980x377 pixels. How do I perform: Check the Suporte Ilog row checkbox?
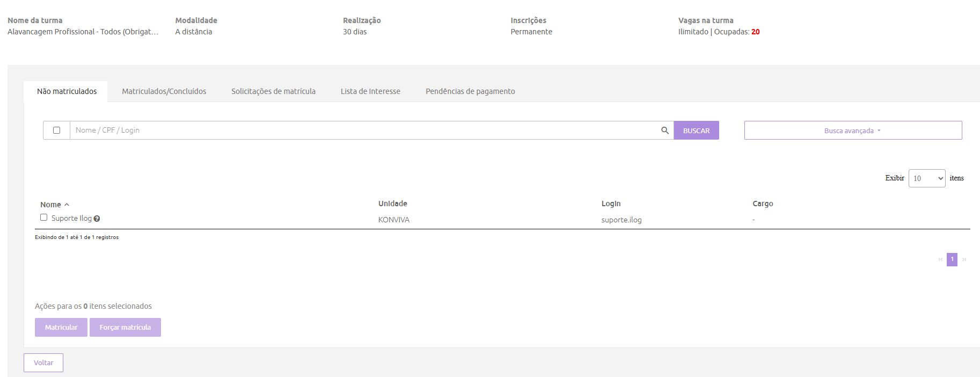(x=44, y=218)
